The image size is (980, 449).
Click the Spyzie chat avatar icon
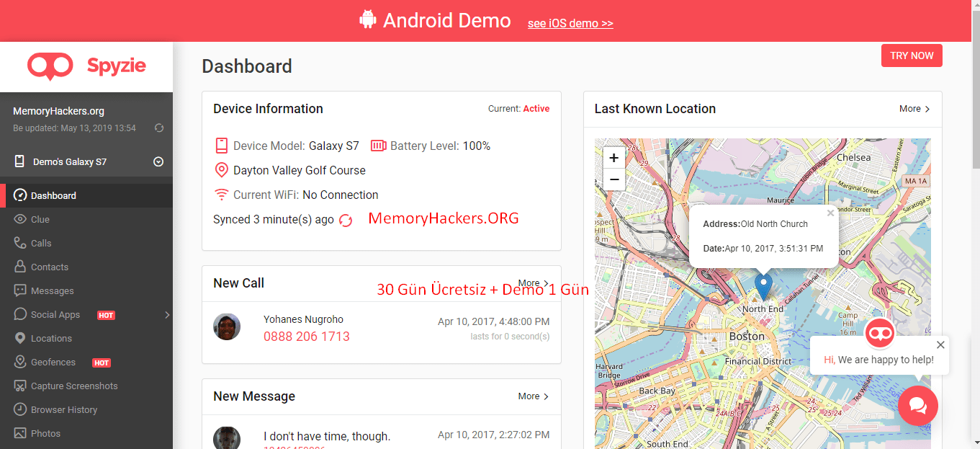879,334
